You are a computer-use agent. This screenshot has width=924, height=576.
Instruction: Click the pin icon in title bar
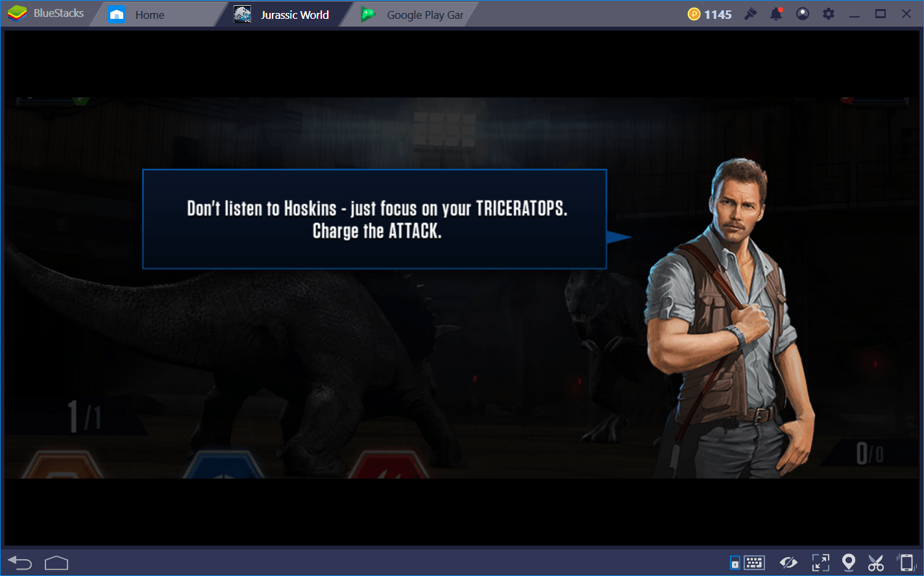(x=751, y=14)
